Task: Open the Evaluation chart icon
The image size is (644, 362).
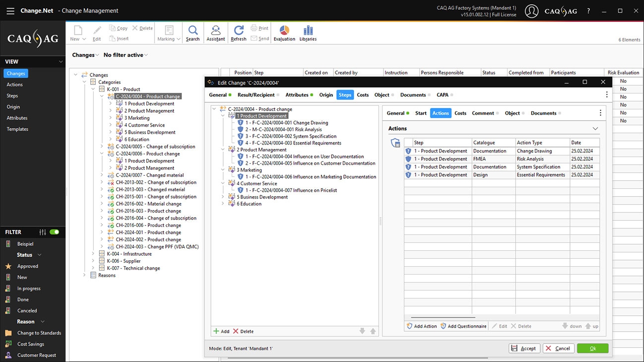Action: (284, 33)
